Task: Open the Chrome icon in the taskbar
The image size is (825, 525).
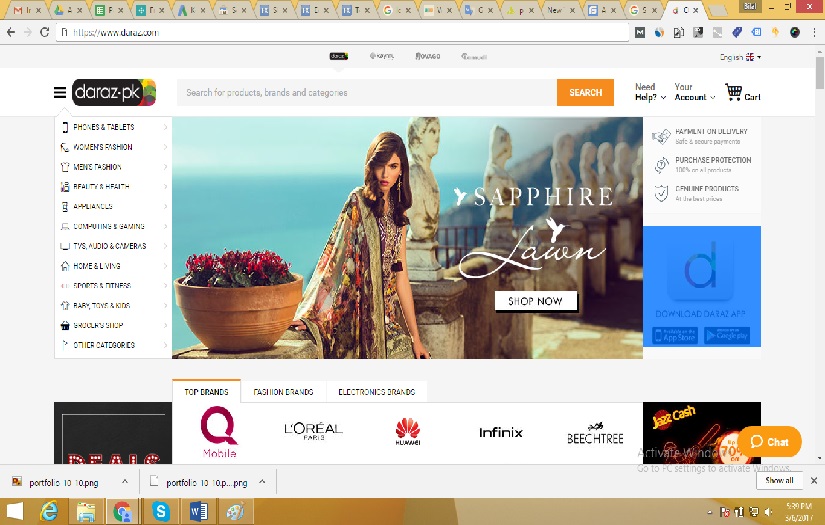Action: click(123, 511)
